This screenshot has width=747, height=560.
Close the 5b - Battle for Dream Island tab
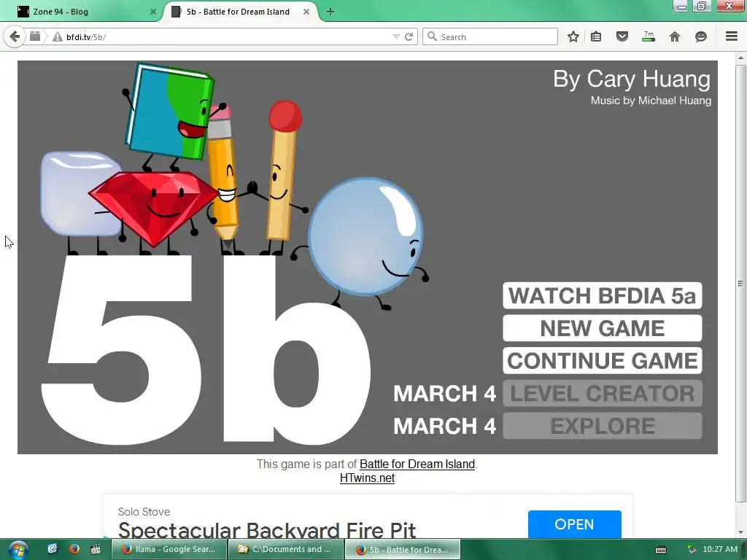(306, 12)
